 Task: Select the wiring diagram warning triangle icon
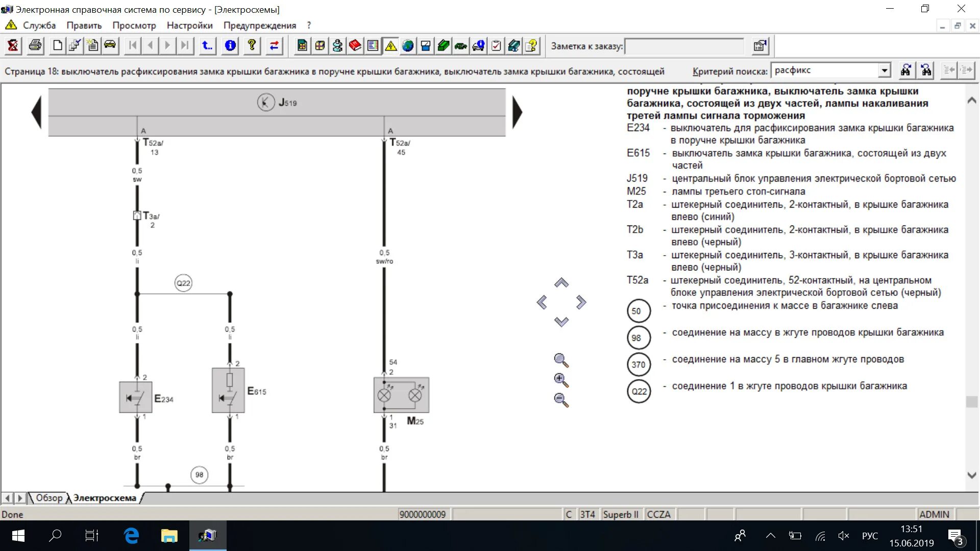390,46
